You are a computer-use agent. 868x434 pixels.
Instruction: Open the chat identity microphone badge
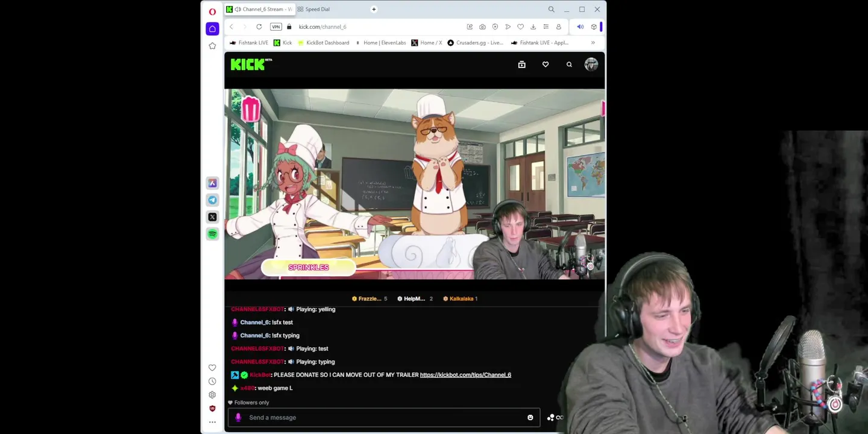click(x=238, y=417)
